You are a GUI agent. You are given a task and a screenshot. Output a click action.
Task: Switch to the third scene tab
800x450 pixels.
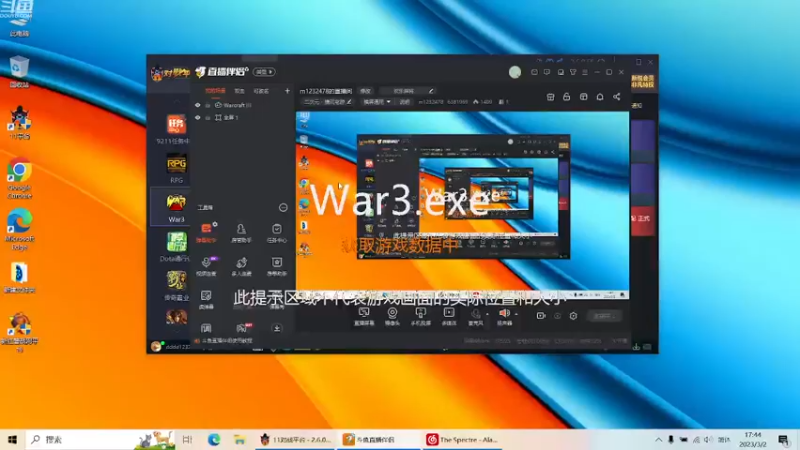[261, 91]
